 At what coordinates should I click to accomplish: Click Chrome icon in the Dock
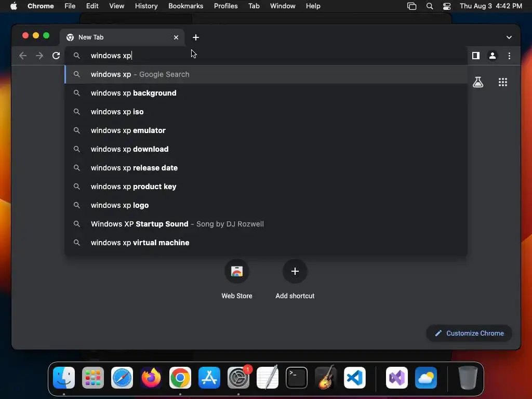coord(180,378)
